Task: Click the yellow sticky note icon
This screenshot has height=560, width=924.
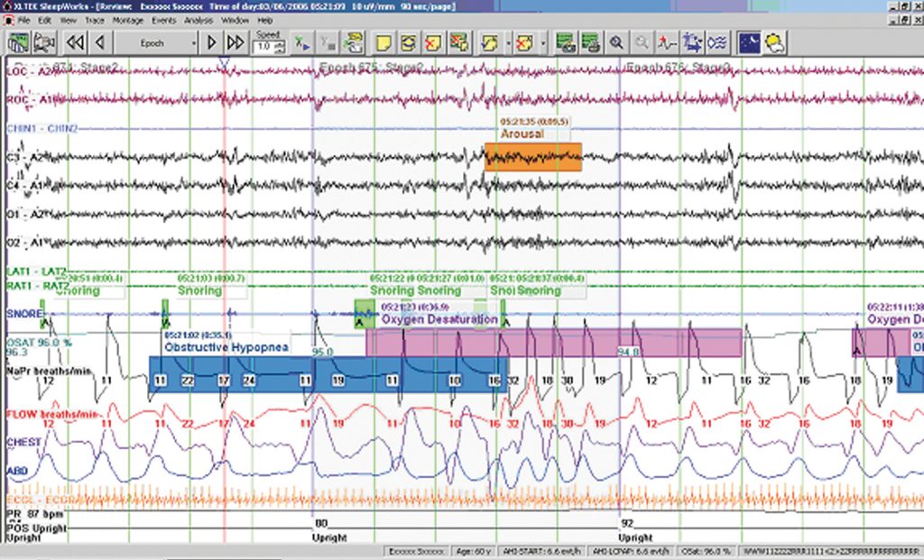Action: click(383, 41)
